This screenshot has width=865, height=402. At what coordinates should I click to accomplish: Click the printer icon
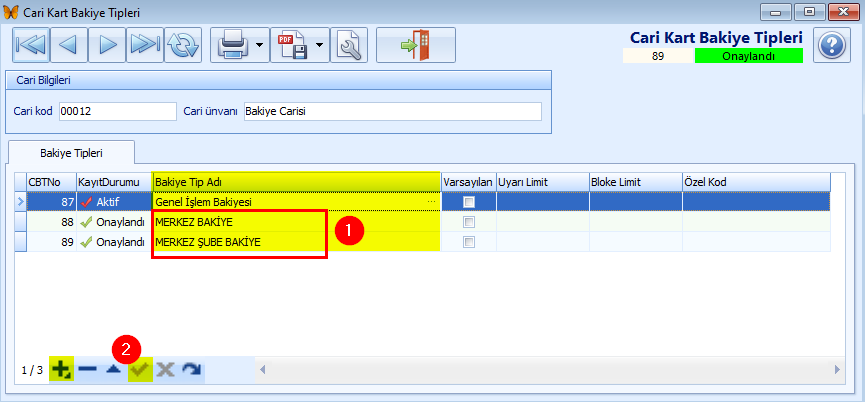click(x=232, y=45)
